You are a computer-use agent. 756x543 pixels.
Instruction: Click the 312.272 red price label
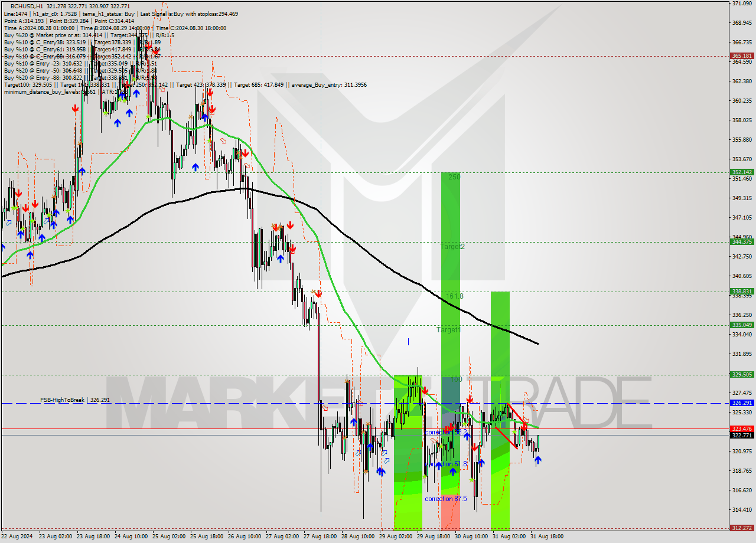click(x=741, y=528)
